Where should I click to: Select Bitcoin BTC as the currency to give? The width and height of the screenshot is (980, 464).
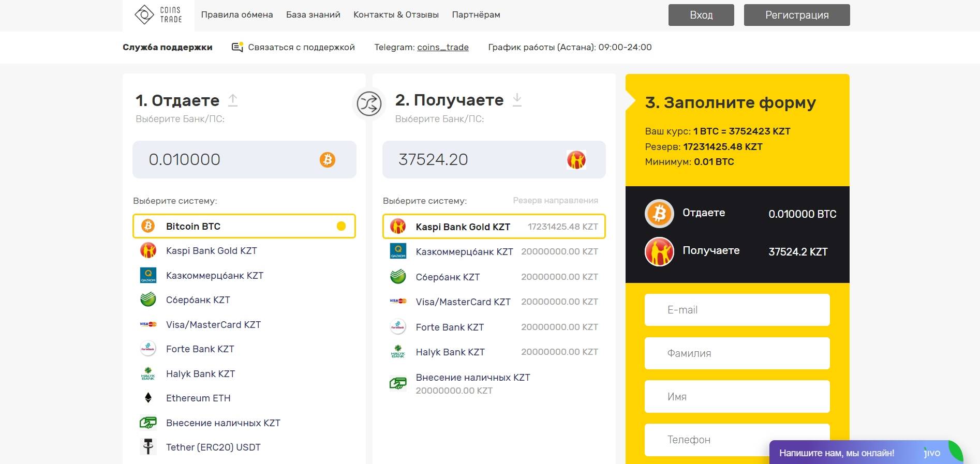point(244,226)
